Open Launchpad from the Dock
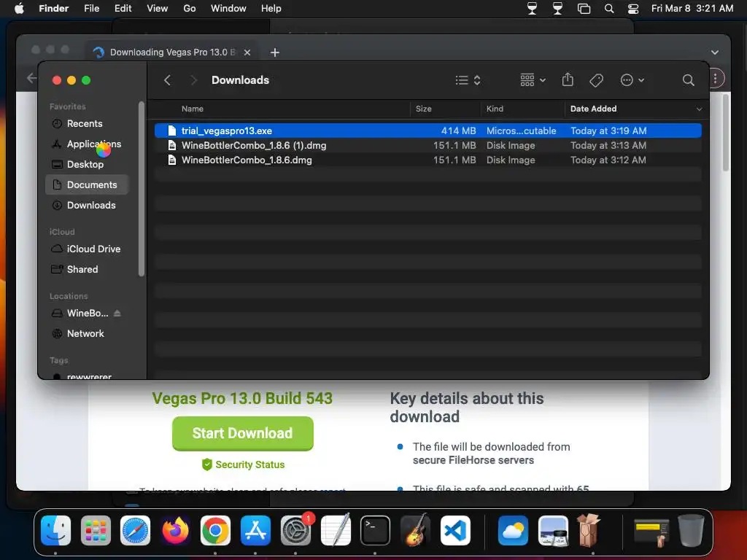 [x=96, y=531]
